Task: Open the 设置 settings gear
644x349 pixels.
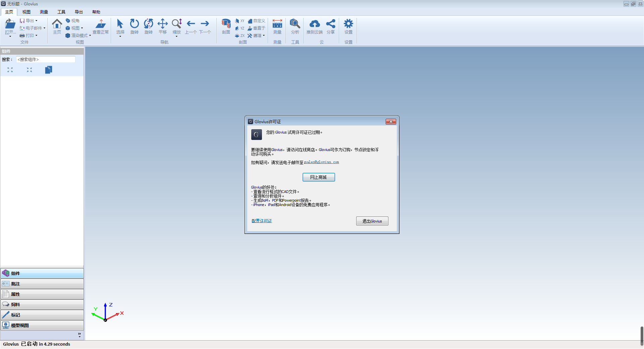Action: pyautogui.click(x=348, y=24)
